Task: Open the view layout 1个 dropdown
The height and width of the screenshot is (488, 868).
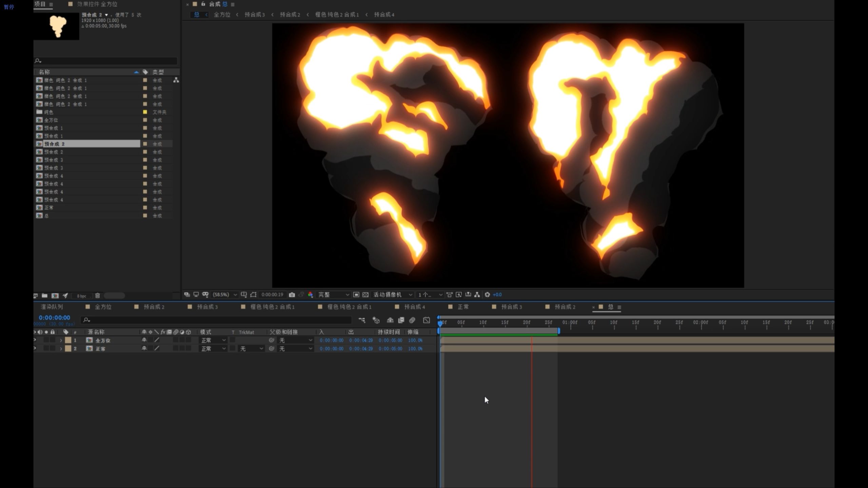Action: click(430, 294)
